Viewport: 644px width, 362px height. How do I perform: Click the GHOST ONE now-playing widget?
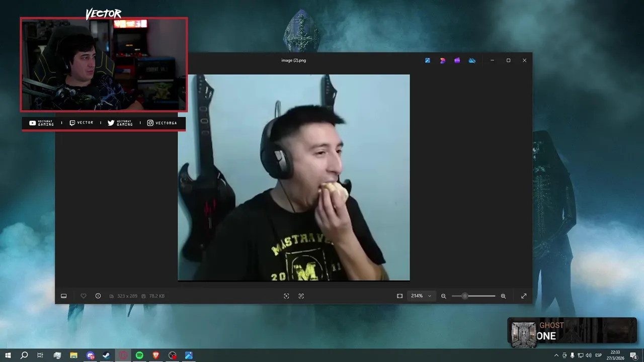click(573, 332)
